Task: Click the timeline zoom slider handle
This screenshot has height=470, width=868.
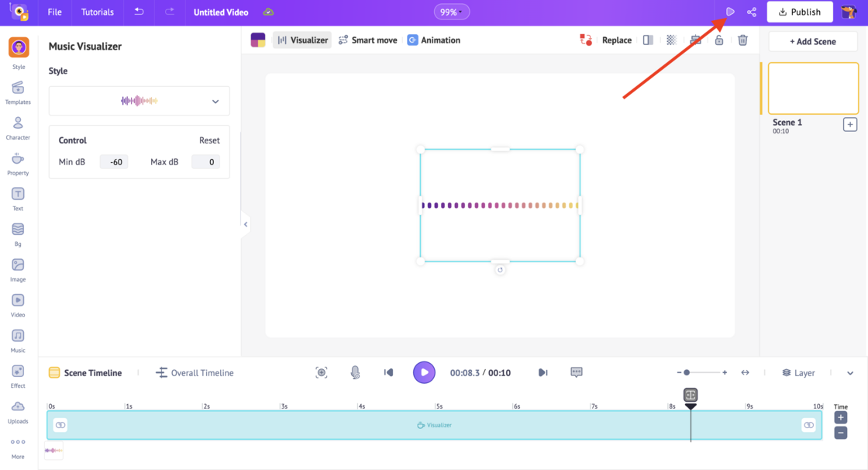Action: (687, 373)
